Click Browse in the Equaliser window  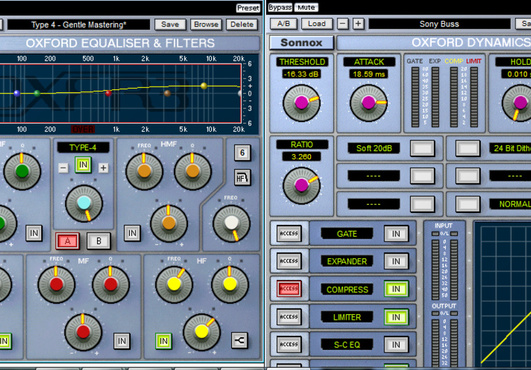coord(206,24)
